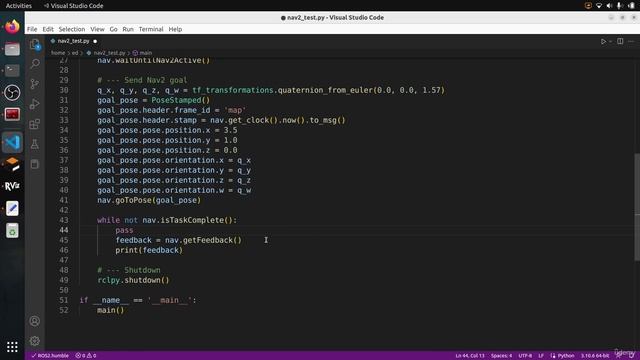Viewport: 640px width, 360px height.
Task: Open the Help menu
Action: (x=175, y=29)
